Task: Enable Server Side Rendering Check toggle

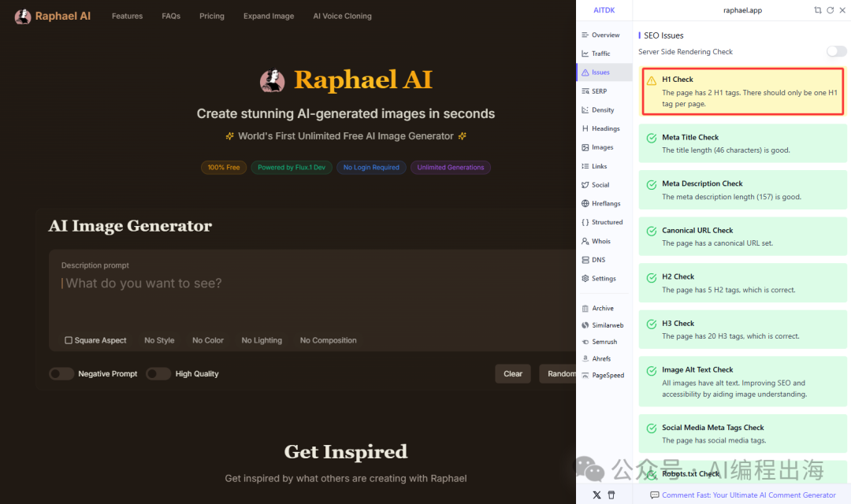Action: (836, 51)
